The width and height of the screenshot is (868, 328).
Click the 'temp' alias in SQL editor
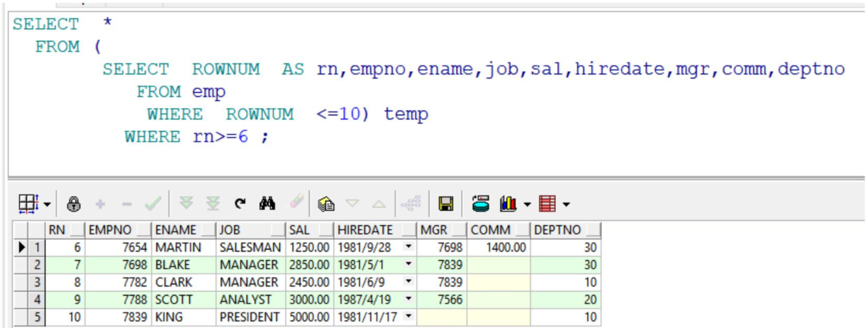click(406, 114)
